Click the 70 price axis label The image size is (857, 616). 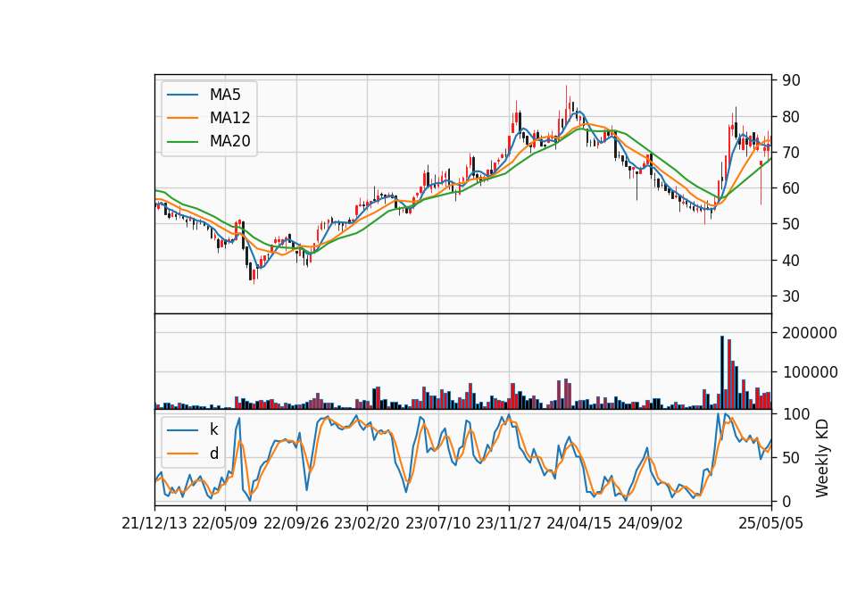click(x=791, y=153)
